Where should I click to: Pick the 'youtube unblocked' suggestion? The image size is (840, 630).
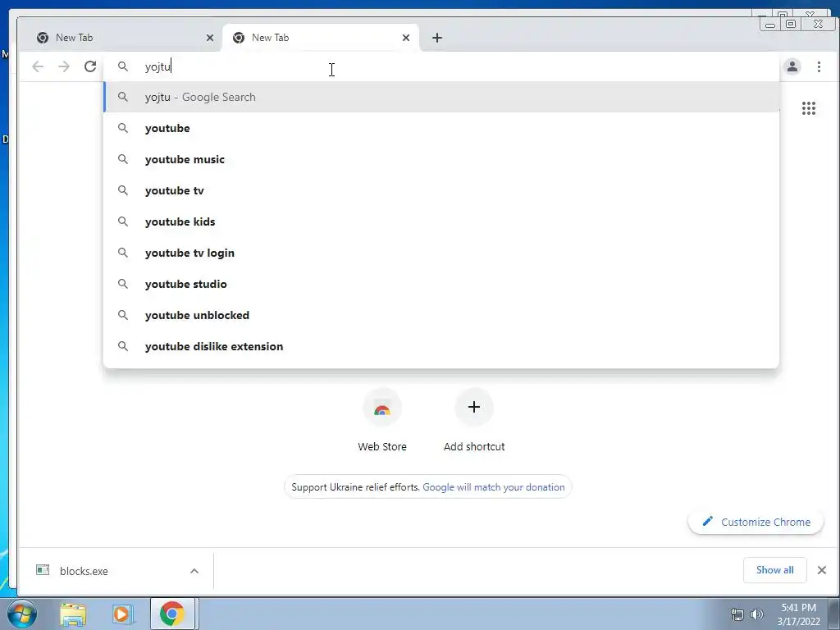tap(441, 315)
